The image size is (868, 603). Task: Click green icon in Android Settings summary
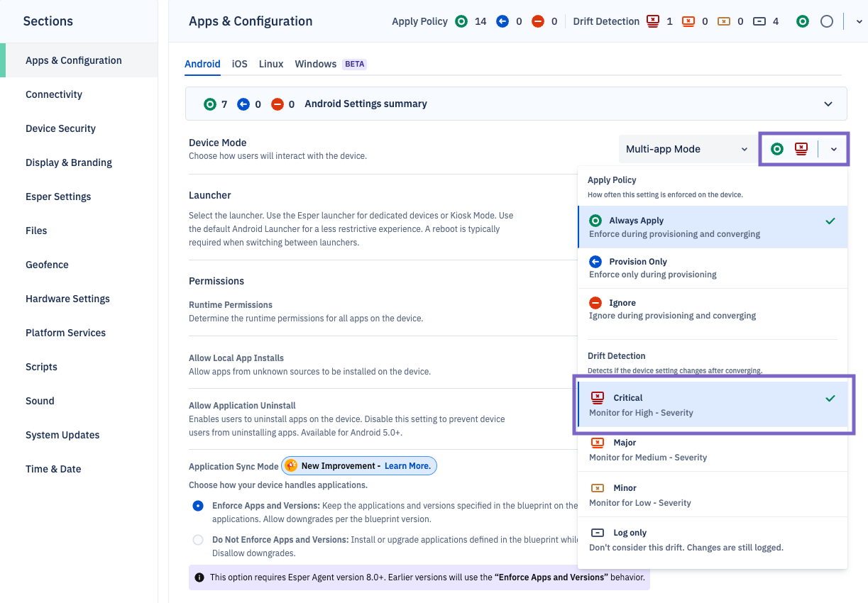[209, 104]
